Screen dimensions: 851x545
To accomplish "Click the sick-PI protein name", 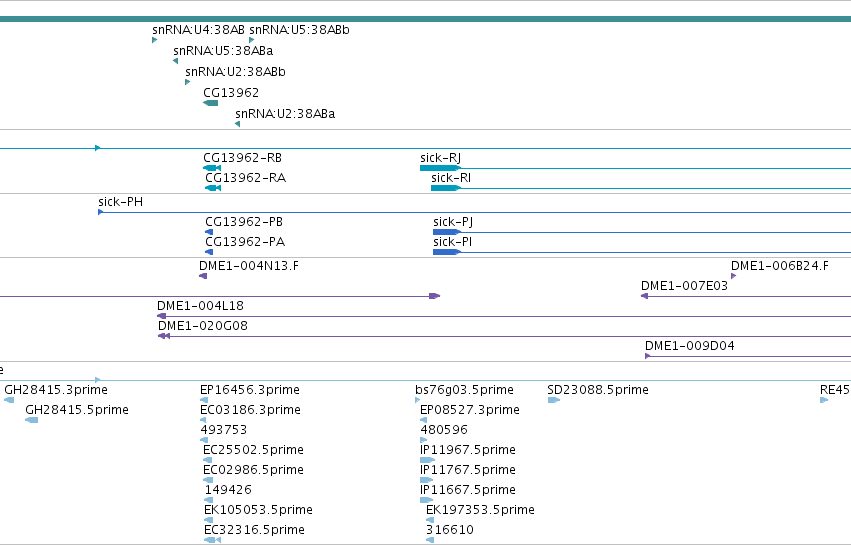I will point(452,242).
